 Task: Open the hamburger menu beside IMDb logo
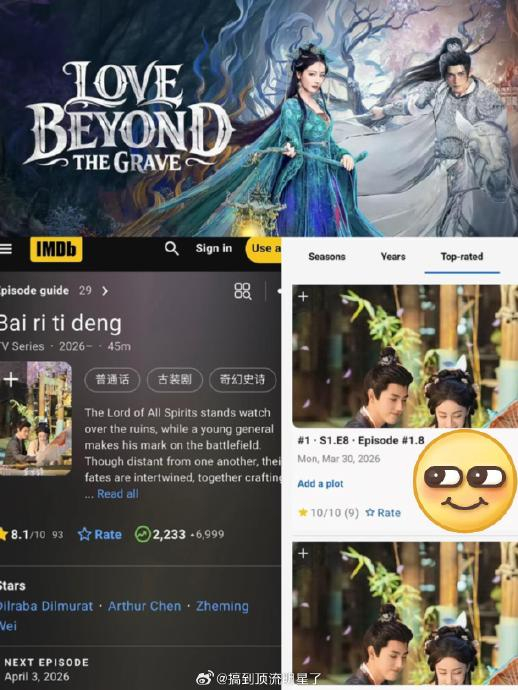[6, 249]
